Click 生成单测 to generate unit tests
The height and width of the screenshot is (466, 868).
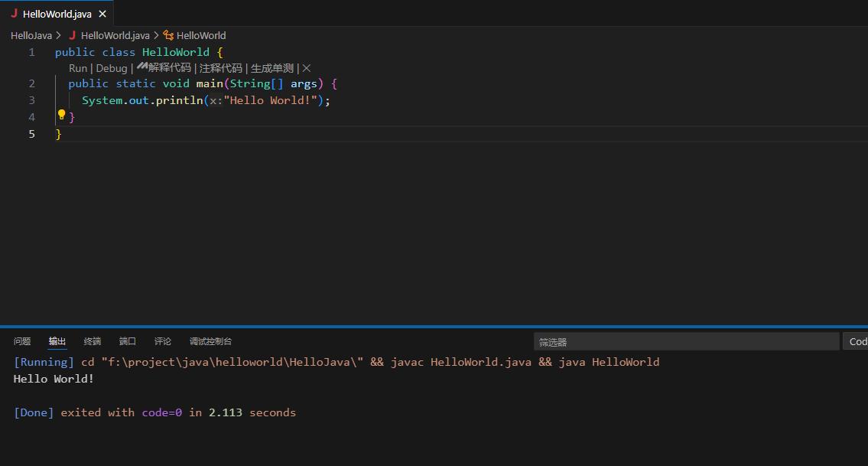[271, 67]
